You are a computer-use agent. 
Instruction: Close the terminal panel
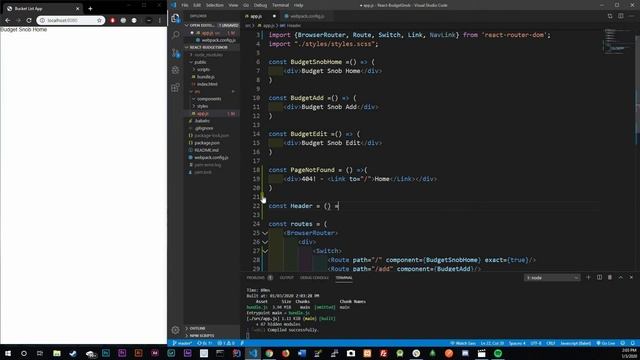(x=631, y=277)
